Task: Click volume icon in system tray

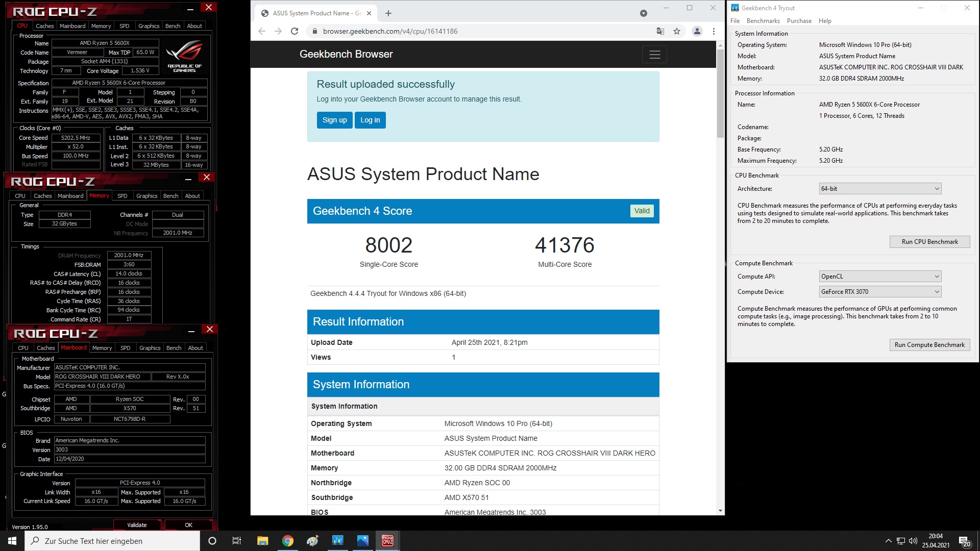Action: point(913,541)
